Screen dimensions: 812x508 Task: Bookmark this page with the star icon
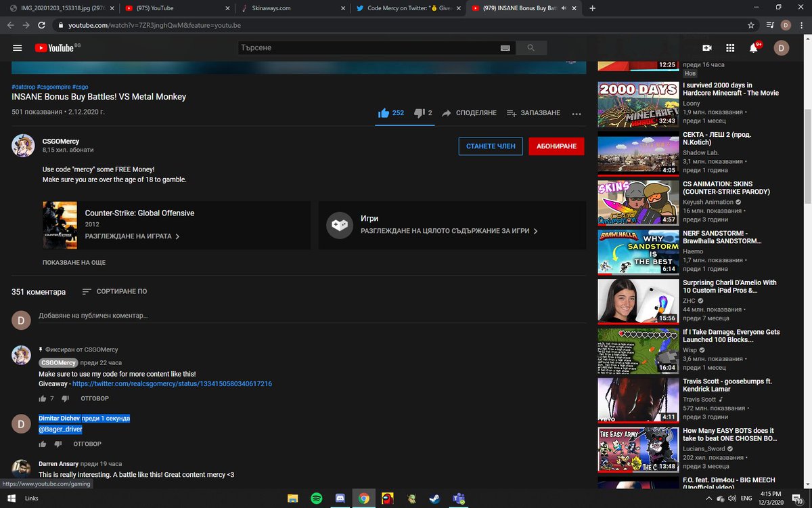point(751,25)
